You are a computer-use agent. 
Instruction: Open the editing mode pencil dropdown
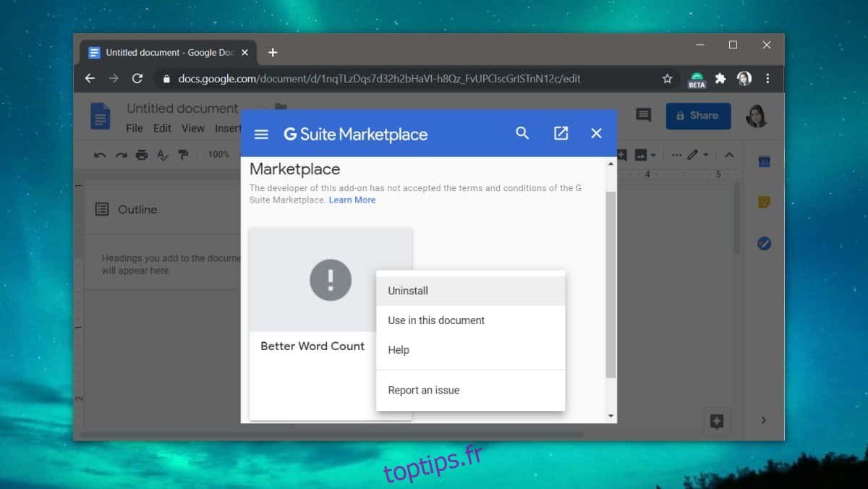(699, 155)
